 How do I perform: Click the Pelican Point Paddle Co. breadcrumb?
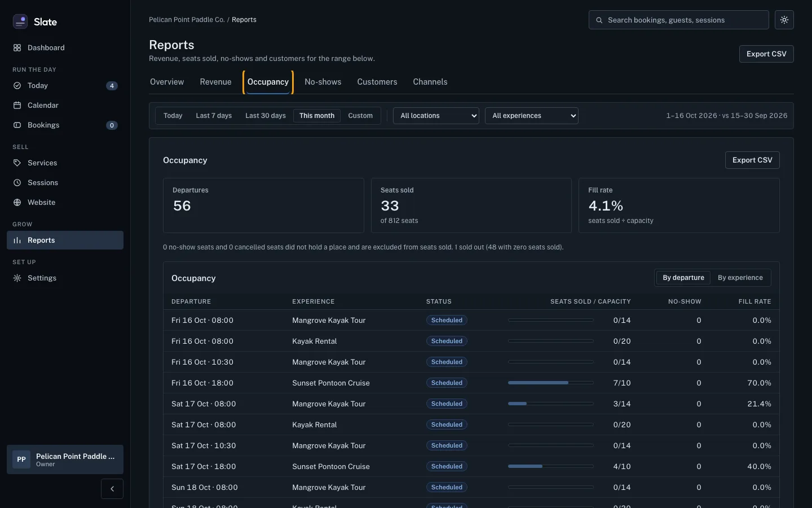[x=187, y=20]
